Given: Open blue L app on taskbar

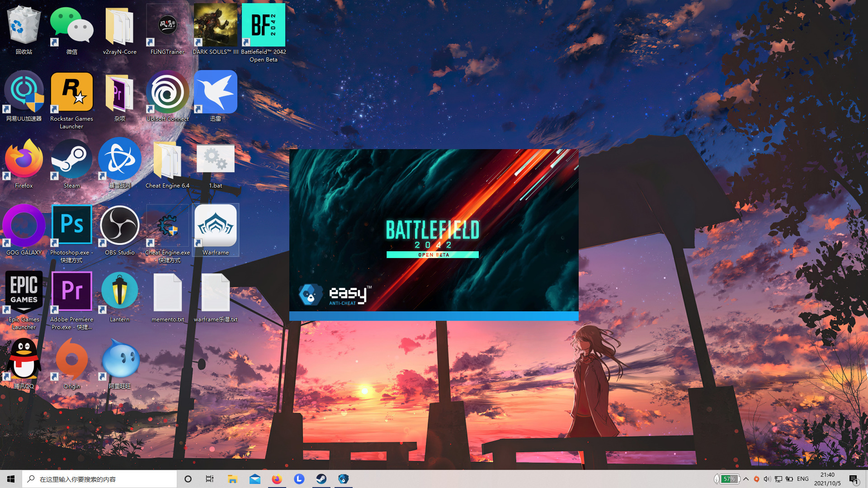Looking at the screenshot, I should click(x=299, y=479).
